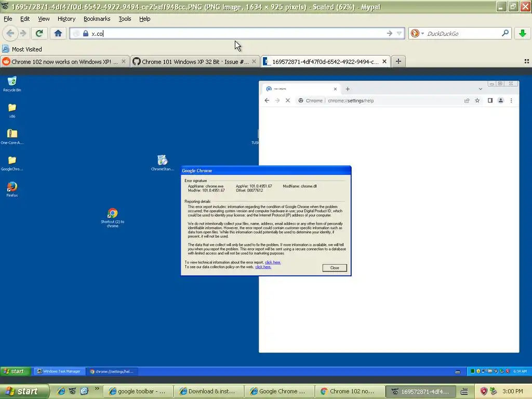Image resolution: width=532 pixels, height=399 pixels.
Task: Open a new tab with plus button
Action: click(398, 61)
